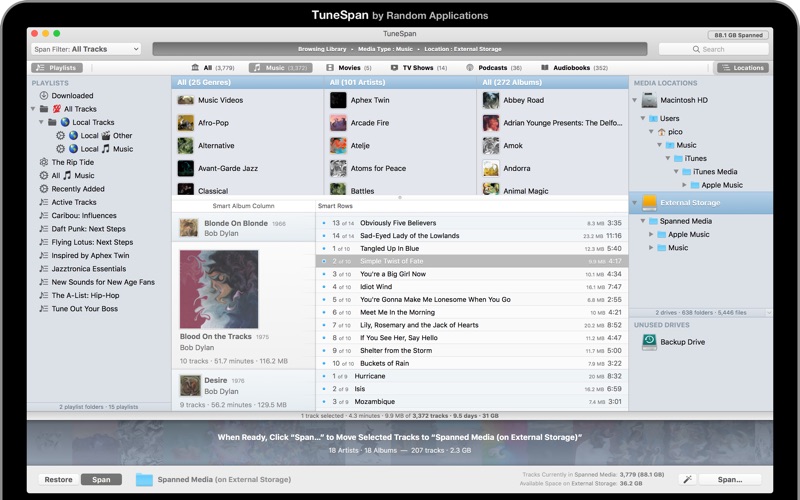Collapse the Local Tracks folder
Viewport: 800px width, 500px height.
pos(42,122)
